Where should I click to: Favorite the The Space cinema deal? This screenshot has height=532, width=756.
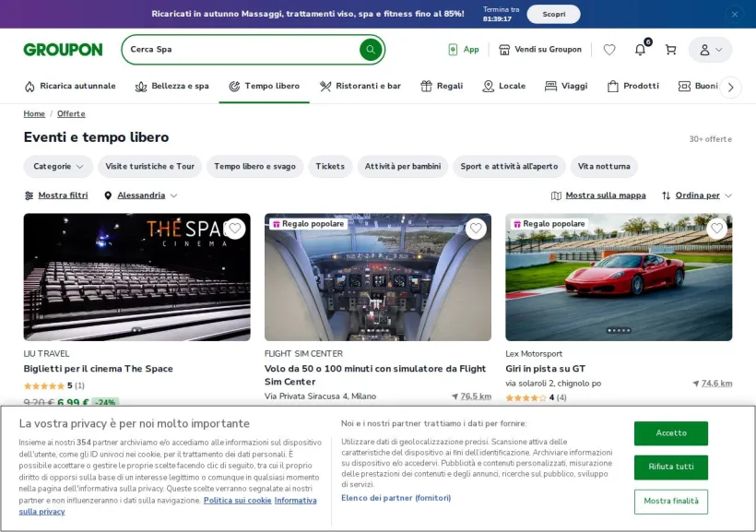[235, 229]
